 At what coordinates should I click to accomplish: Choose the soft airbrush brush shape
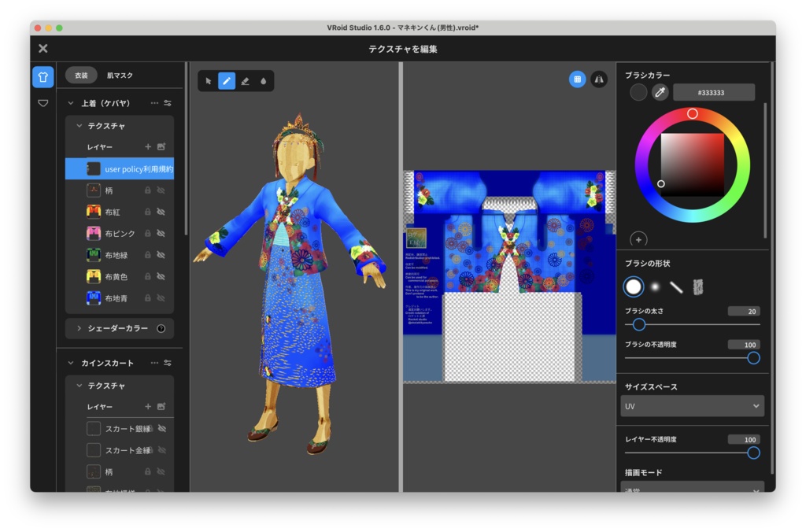click(655, 286)
